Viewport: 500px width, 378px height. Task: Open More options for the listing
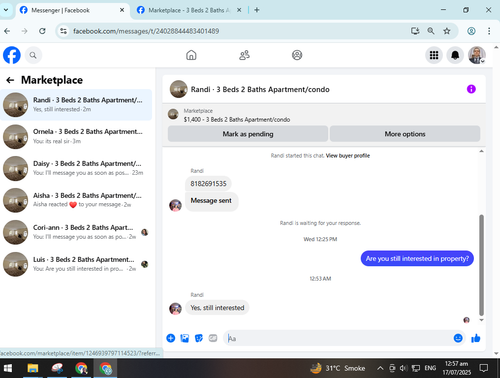click(x=405, y=134)
